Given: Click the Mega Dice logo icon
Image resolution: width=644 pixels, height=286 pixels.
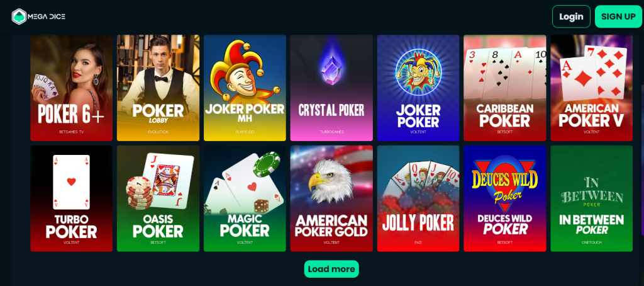Looking at the screenshot, I should [19, 16].
